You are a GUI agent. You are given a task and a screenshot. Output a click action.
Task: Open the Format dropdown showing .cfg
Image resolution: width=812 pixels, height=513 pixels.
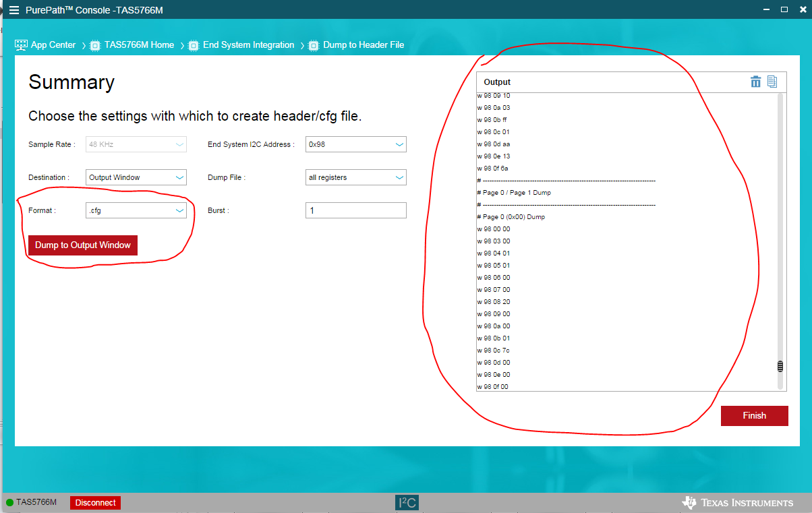(136, 210)
